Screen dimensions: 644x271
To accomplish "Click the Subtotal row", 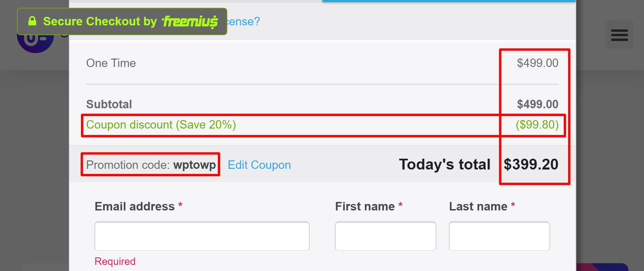I will 109,104.
